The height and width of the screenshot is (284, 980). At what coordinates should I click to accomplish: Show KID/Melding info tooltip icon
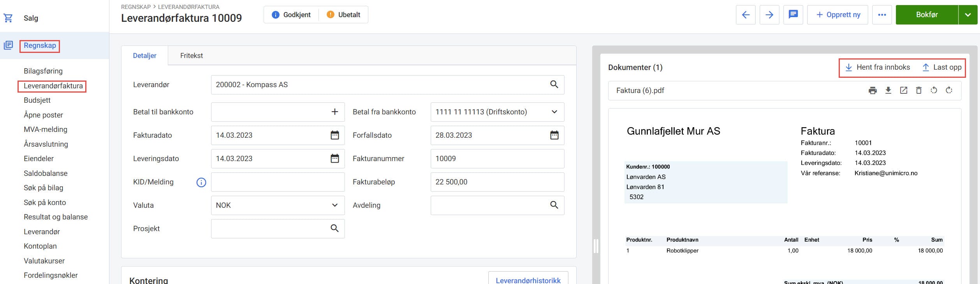click(x=201, y=182)
